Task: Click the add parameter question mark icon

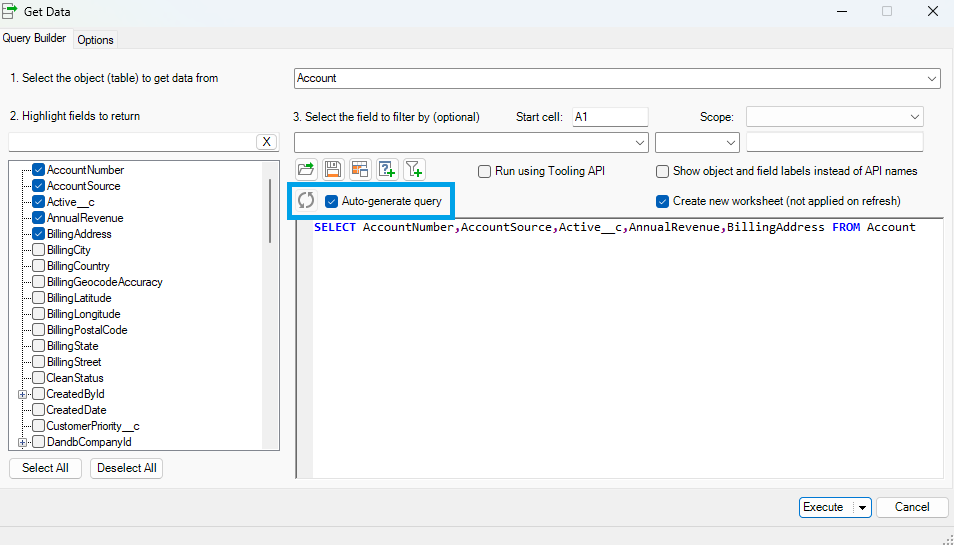Action: [387, 170]
